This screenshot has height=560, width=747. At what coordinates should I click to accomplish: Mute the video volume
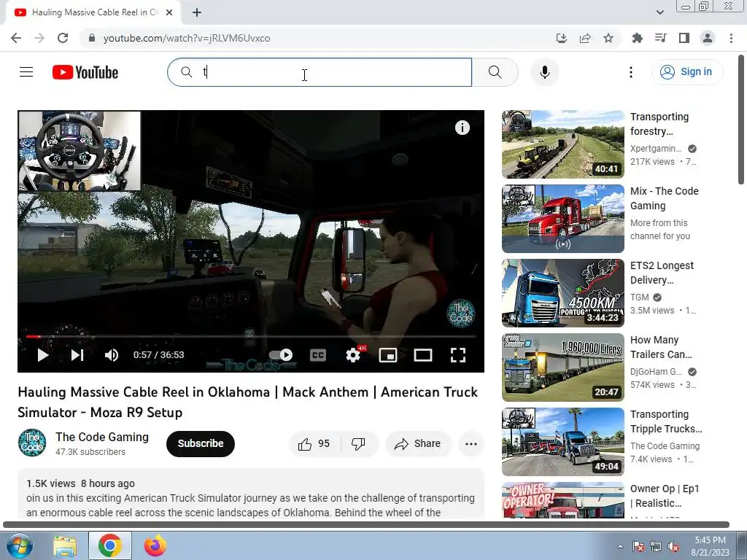[x=112, y=355]
